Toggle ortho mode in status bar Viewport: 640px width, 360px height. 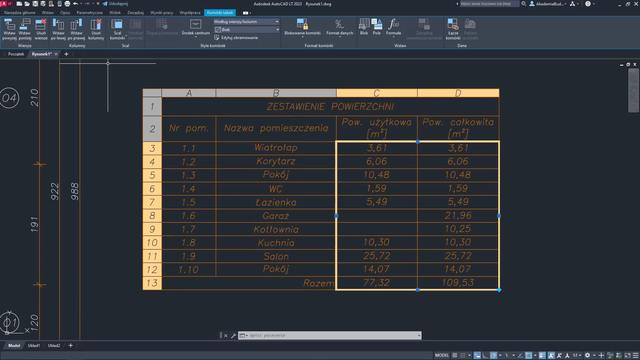tap(485, 356)
